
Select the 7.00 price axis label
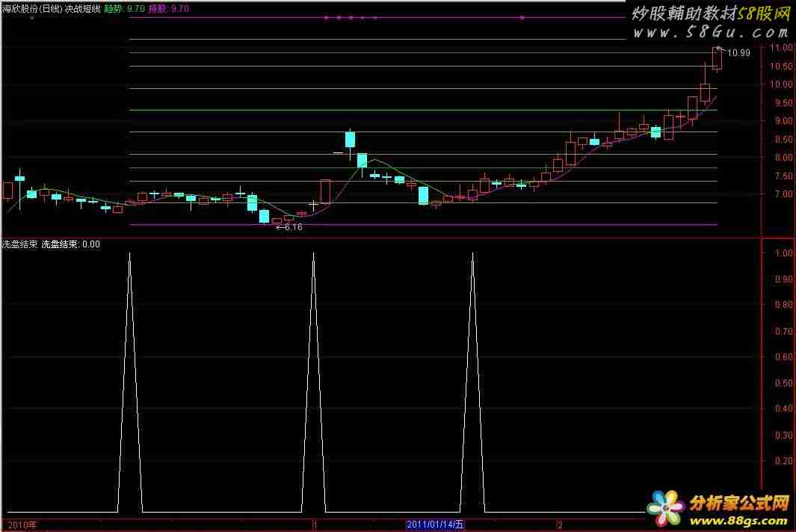tap(783, 194)
